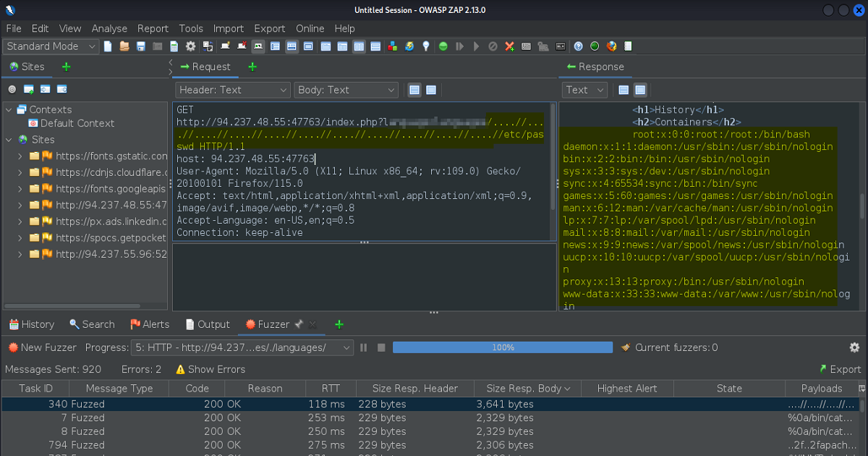Viewport: 868px width, 456px height.
Task: Open the Standard Mode dropdown
Action: [x=51, y=46]
